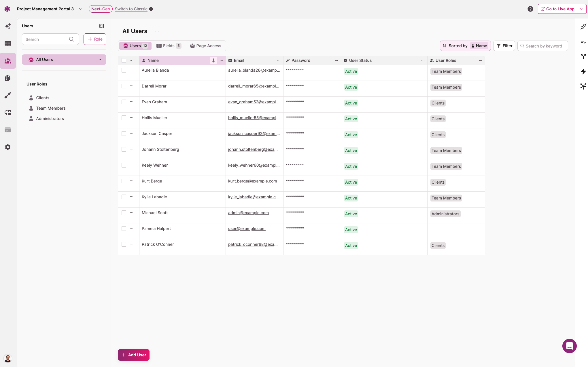Click the Switch to Classic link
The image size is (588, 367).
click(x=131, y=9)
